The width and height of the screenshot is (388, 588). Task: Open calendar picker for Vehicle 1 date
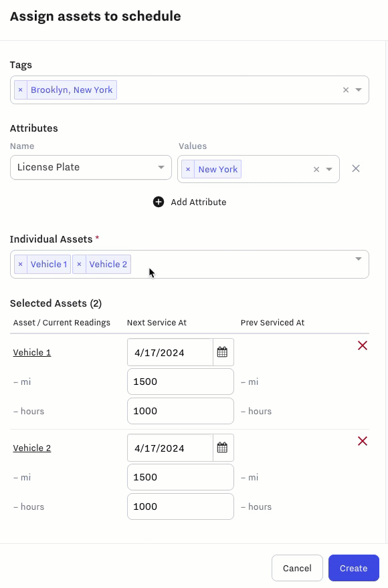[223, 352]
